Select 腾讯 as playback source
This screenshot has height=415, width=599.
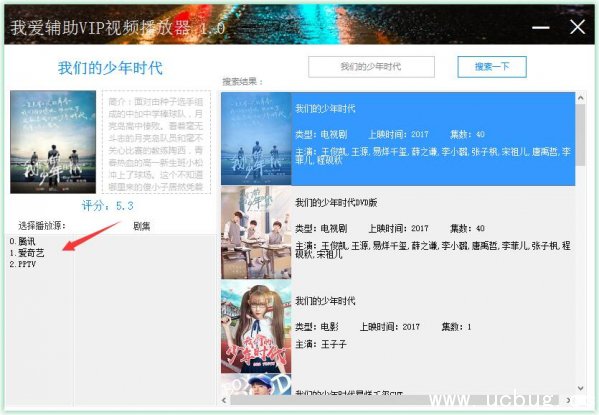tap(22, 241)
